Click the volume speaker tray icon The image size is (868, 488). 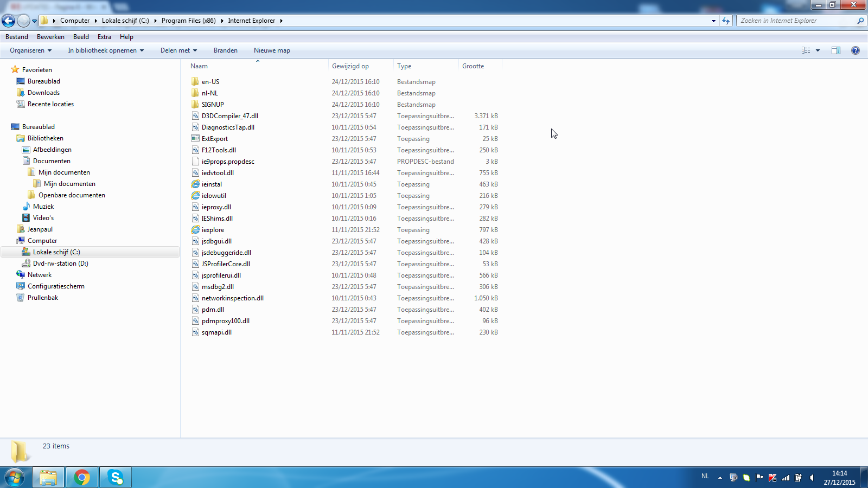(812, 478)
